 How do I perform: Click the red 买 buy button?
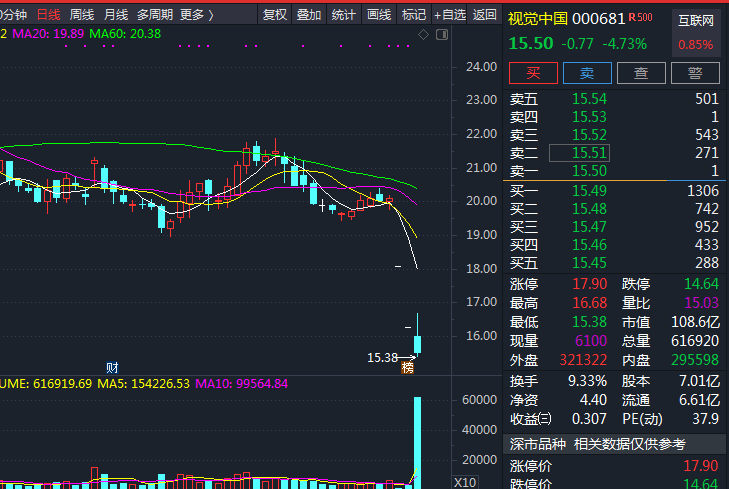pos(533,73)
